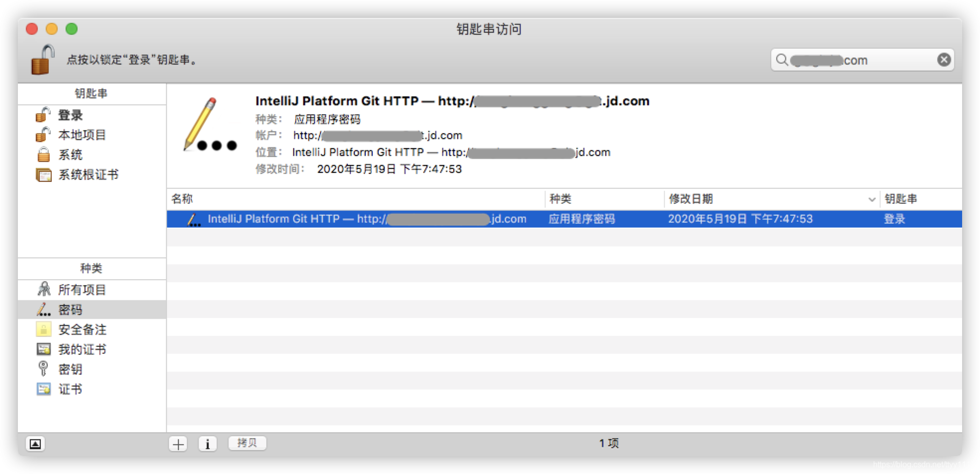Click the plus button to add item

[178, 444]
